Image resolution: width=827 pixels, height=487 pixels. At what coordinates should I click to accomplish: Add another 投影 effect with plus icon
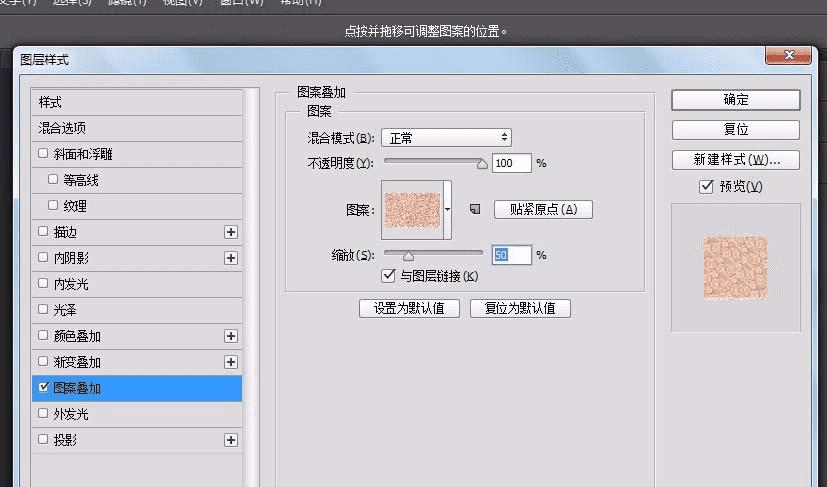pyautogui.click(x=230, y=440)
